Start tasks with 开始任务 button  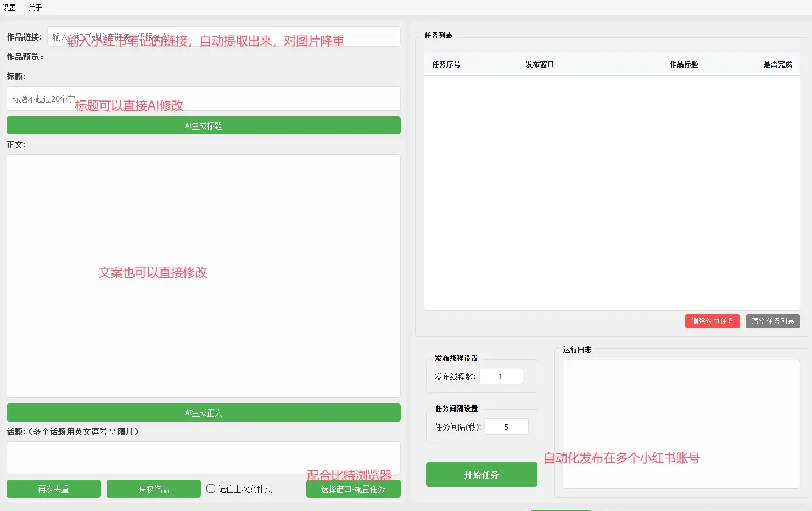[481, 475]
